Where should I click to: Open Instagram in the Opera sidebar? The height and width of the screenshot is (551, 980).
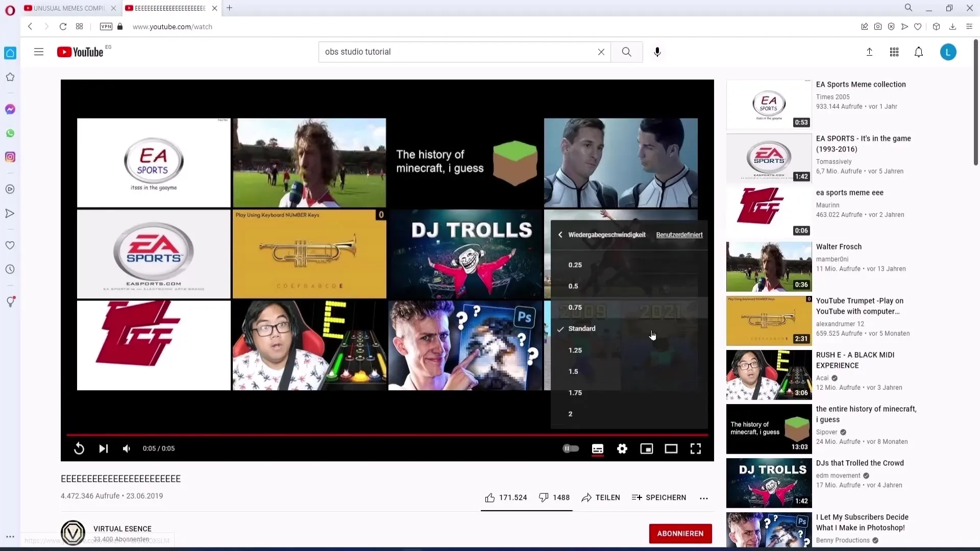(10, 157)
